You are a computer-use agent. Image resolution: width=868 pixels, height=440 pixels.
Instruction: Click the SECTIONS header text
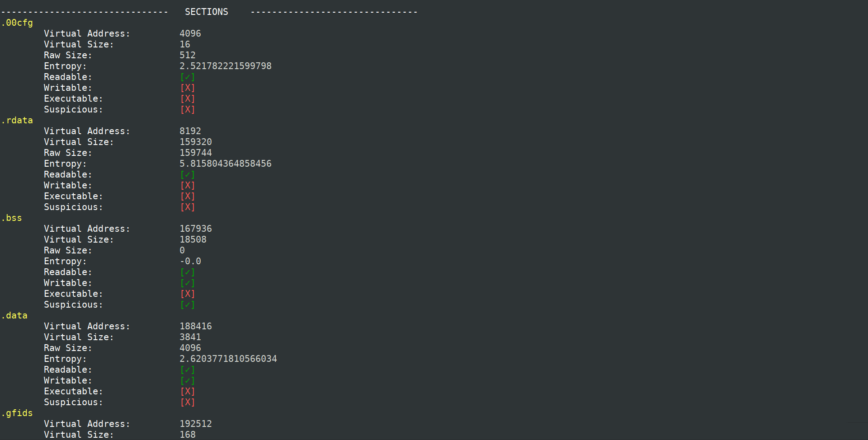pyautogui.click(x=207, y=12)
